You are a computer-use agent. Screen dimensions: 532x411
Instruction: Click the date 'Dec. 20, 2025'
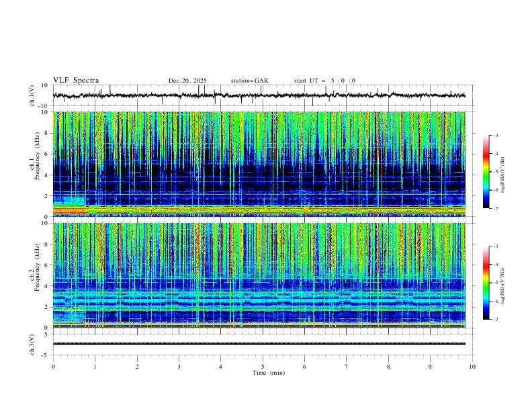coord(187,81)
